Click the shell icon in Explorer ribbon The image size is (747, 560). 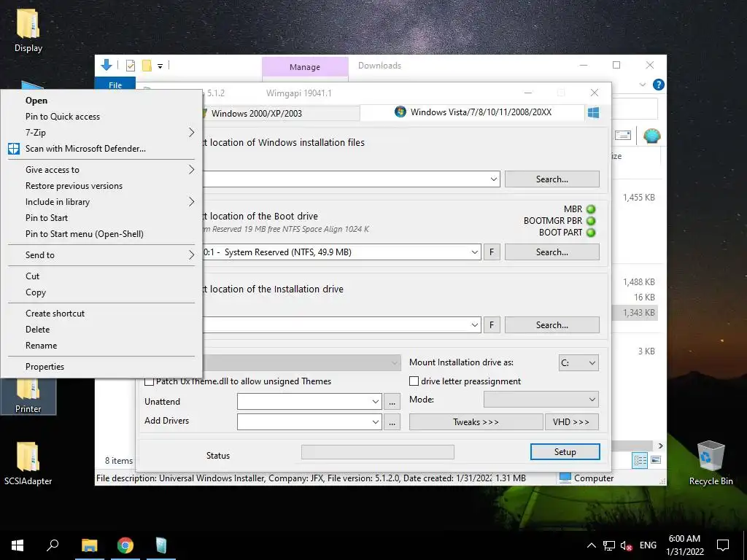651,136
